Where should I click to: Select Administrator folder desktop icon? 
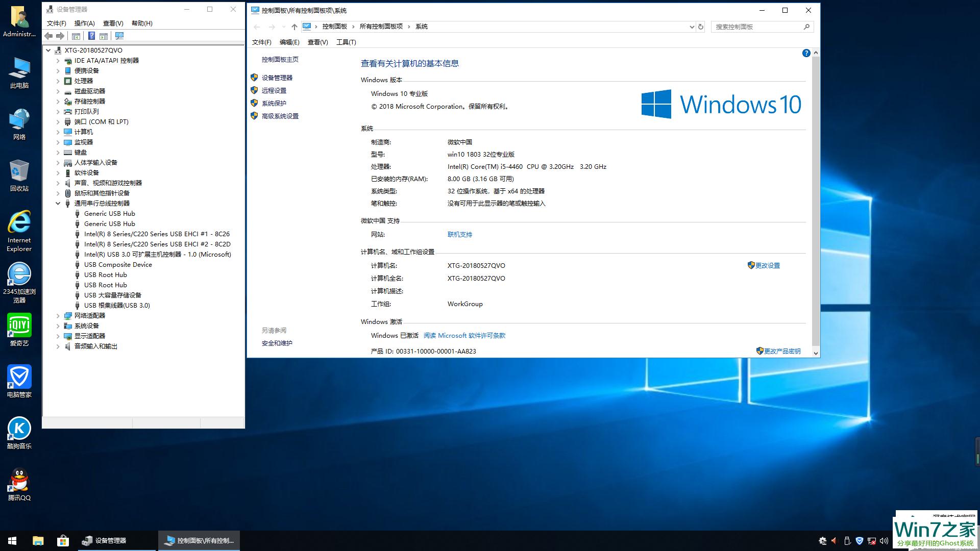[19, 21]
